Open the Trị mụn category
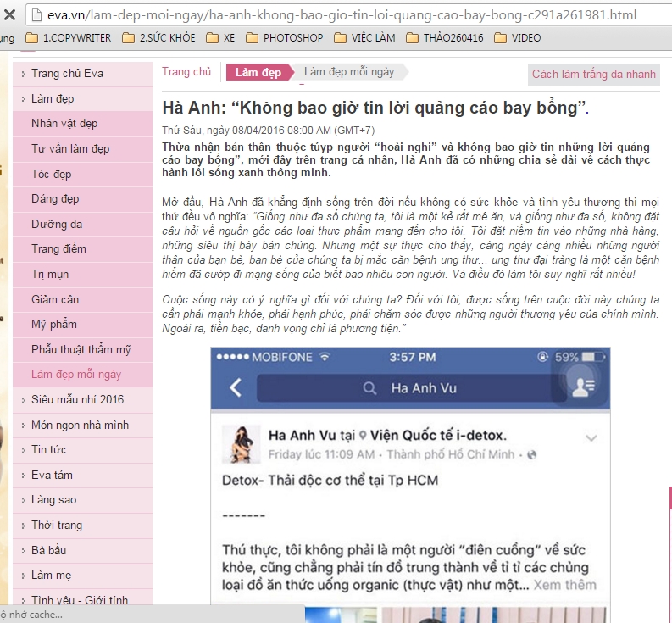Image resolution: width=672 pixels, height=623 pixels. 83,275
